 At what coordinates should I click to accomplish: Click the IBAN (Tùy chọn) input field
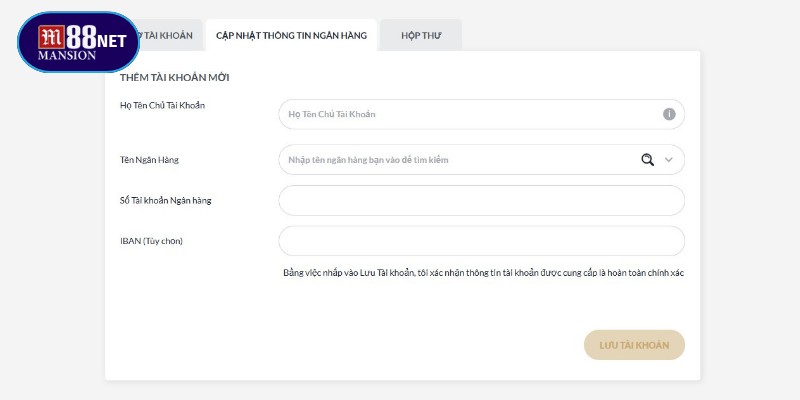(481, 241)
